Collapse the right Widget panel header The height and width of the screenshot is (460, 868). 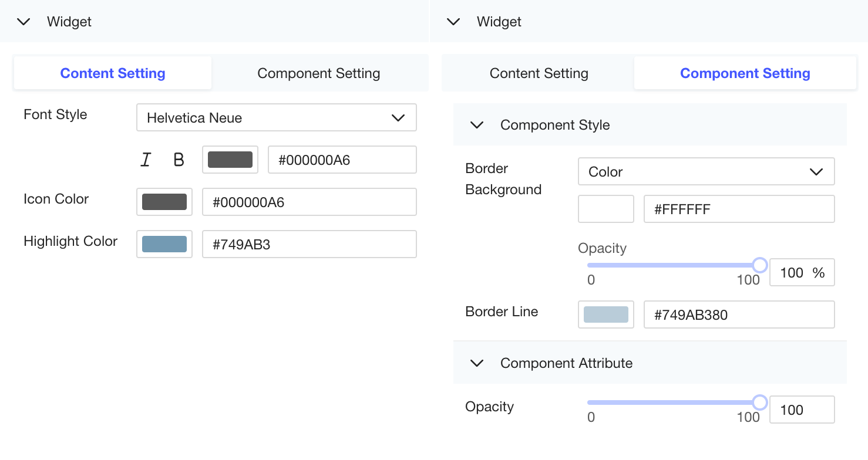tap(453, 21)
